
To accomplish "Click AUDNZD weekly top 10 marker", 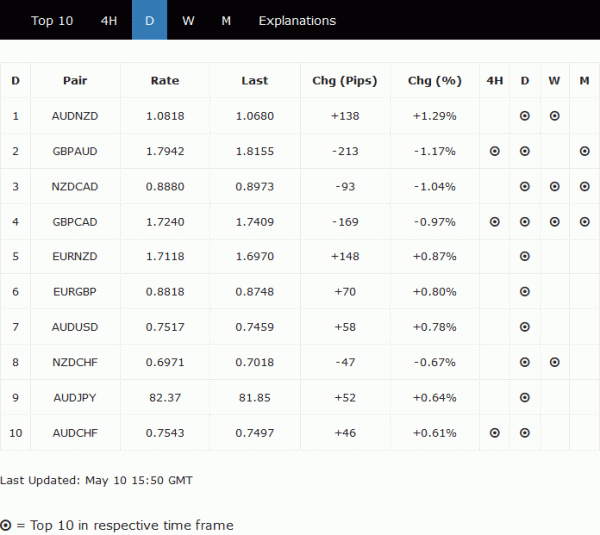I will [x=554, y=116].
